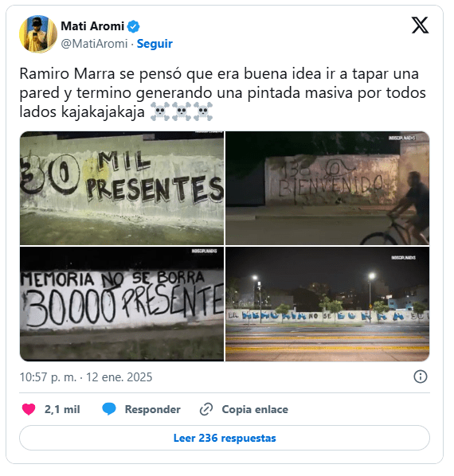454x476 pixels.
Task: Click the skull emojis in tweet
Action: click(x=182, y=111)
